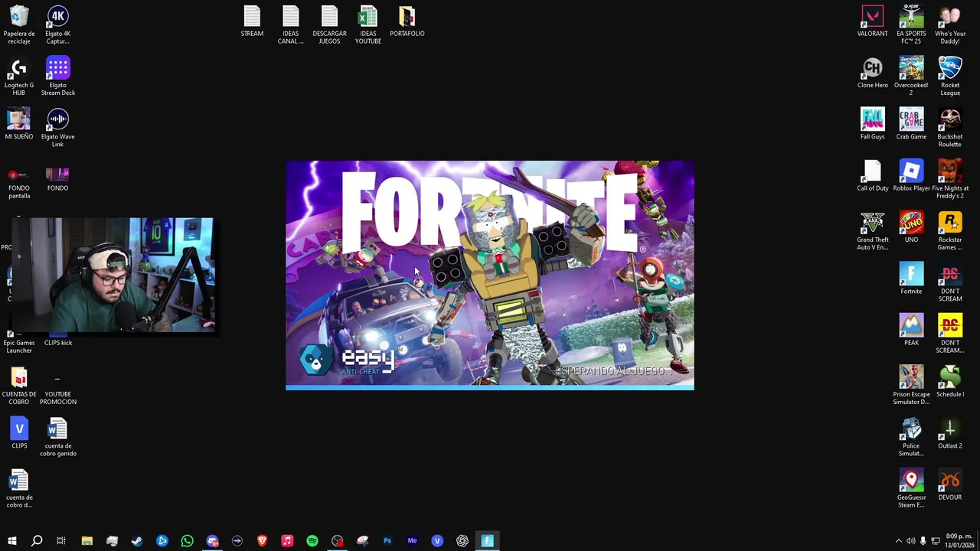The height and width of the screenshot is (551, 980).
Task: Switch to Fortnite taskbar button
Action: 488,541
